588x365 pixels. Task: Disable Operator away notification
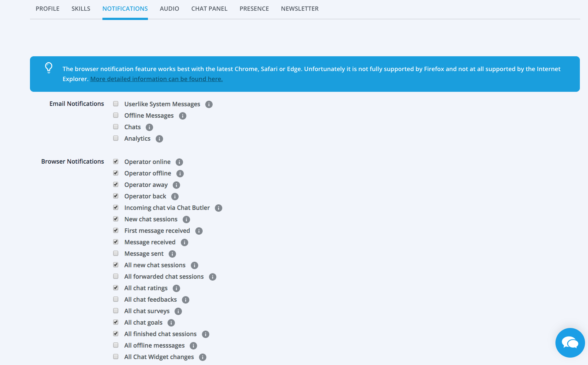116,184
